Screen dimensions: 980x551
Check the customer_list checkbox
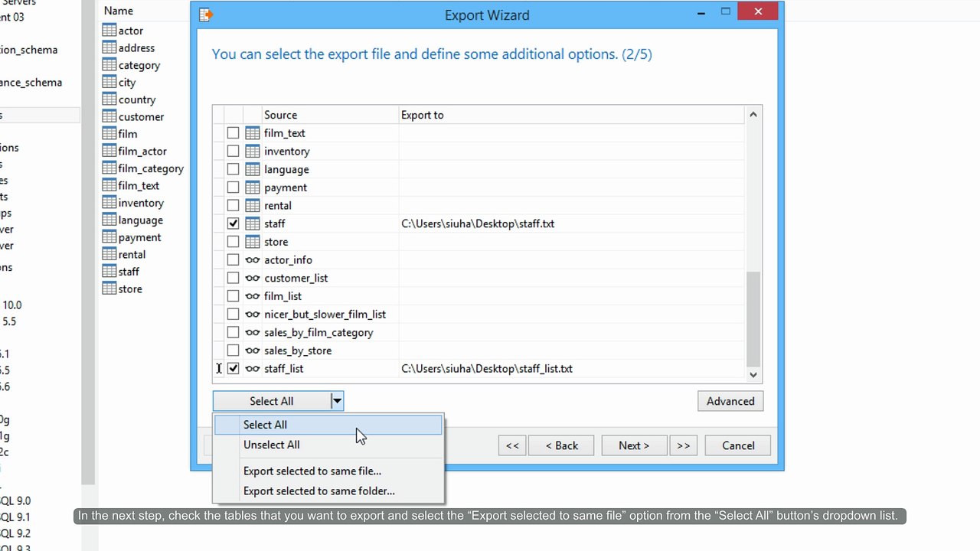[x=234, y=278]
